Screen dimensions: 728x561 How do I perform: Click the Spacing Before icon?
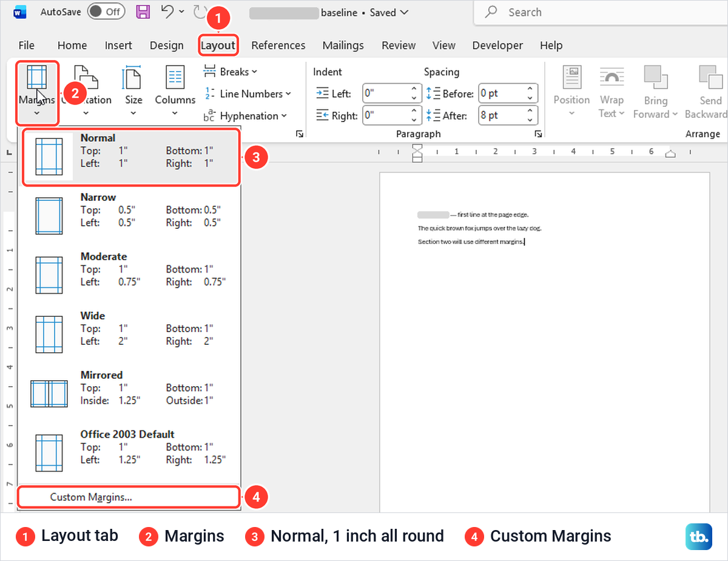coord(433,93)
